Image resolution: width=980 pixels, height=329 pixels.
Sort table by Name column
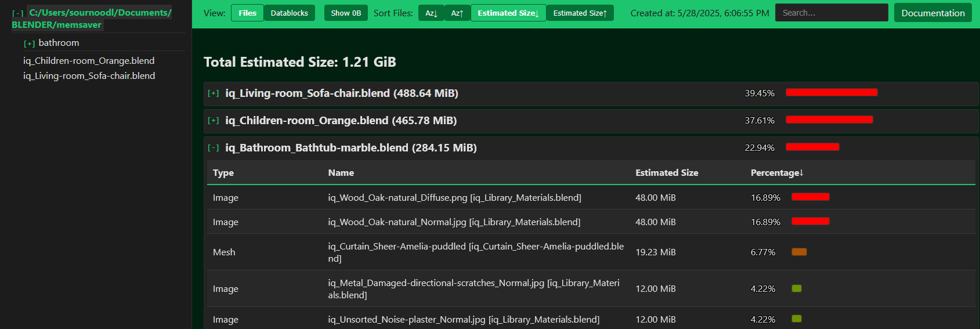pyautogui.click(x=341, y=173)
